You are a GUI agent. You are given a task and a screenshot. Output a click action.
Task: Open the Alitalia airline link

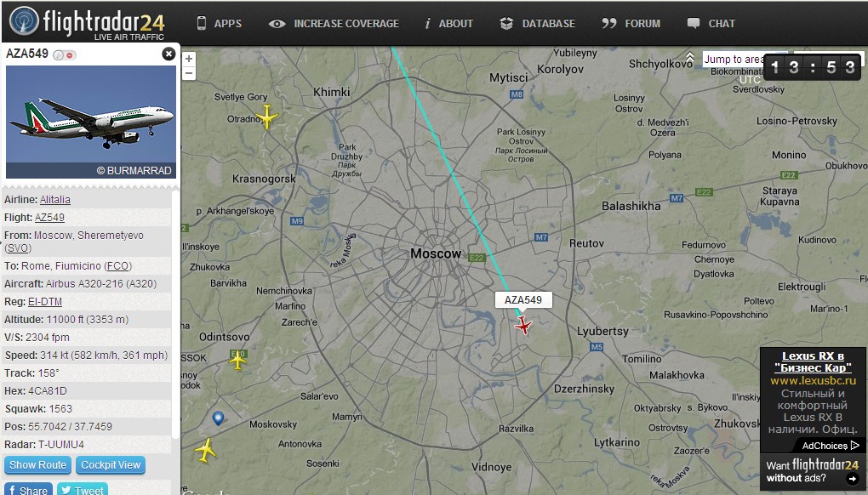coord(54,200)
